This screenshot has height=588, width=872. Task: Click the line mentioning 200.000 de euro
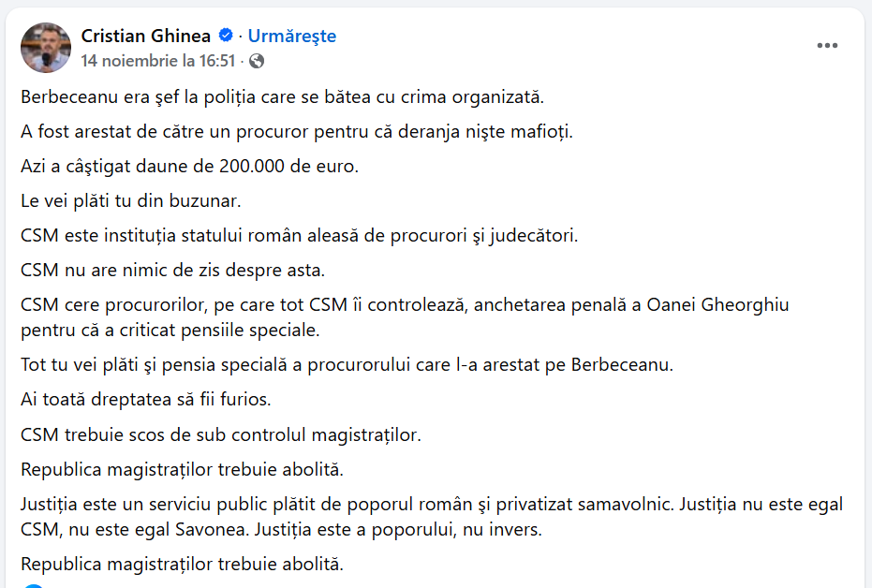click(190, 166)
